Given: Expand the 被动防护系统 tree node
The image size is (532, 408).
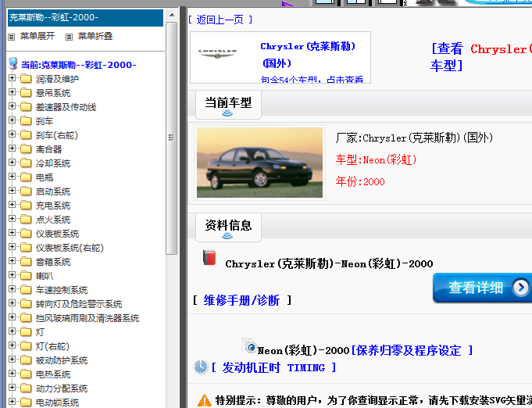Looking at the screenshot, I should tap(12, 360).
